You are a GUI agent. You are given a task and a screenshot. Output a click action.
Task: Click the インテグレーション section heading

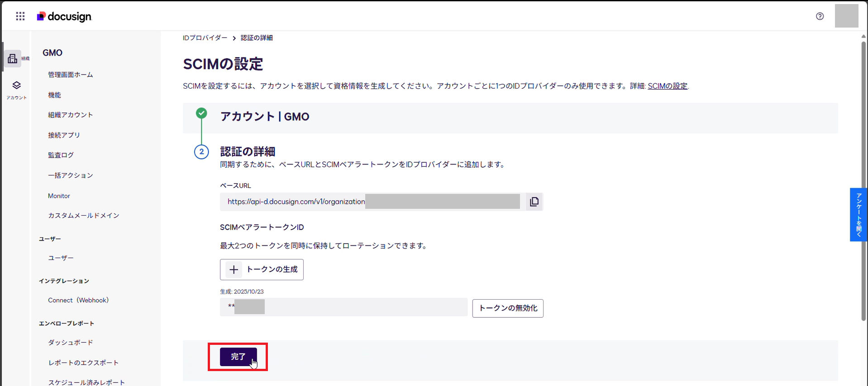tap(64, 281)
